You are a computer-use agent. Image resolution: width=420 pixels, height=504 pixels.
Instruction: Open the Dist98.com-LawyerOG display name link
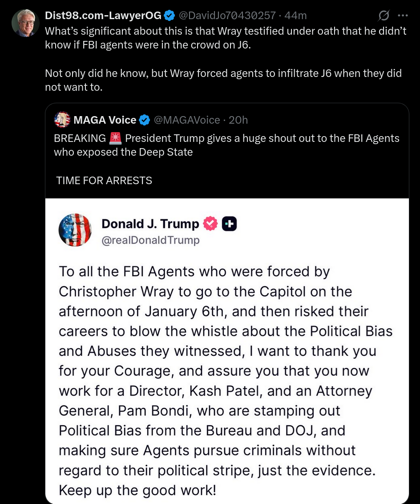pyautogui.click(x=103, y=16)
